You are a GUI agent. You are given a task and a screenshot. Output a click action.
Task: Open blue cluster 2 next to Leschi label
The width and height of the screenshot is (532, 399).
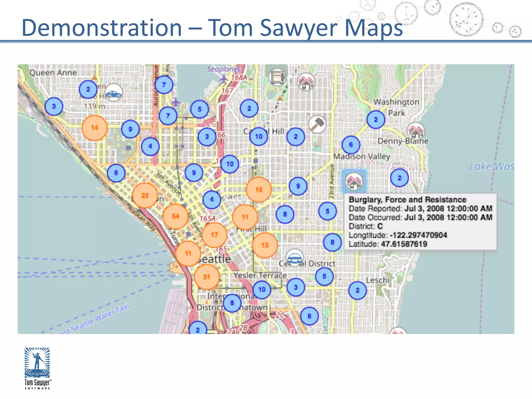click(x=357, y=290)
